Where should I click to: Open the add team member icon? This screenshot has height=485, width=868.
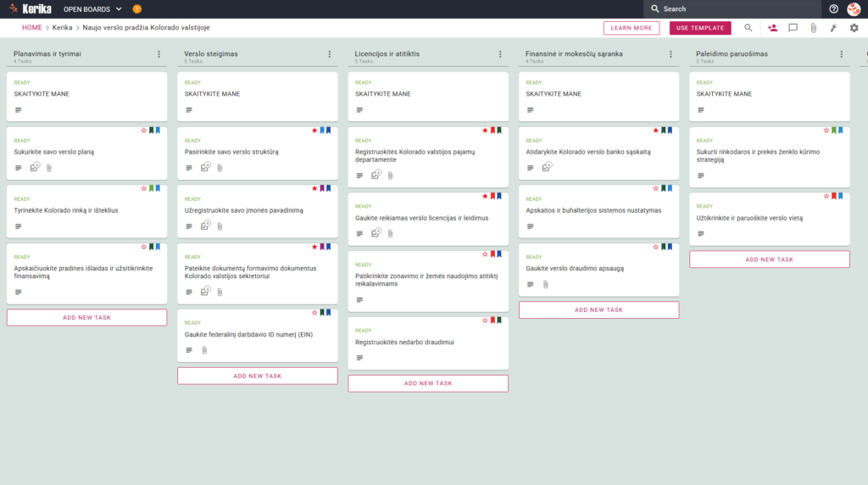pyautogui.click(x=772, y=28)
